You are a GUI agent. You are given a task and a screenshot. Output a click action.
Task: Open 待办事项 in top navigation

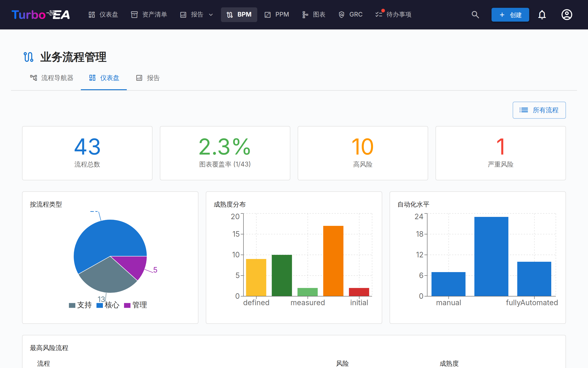[x=394, y=14]
